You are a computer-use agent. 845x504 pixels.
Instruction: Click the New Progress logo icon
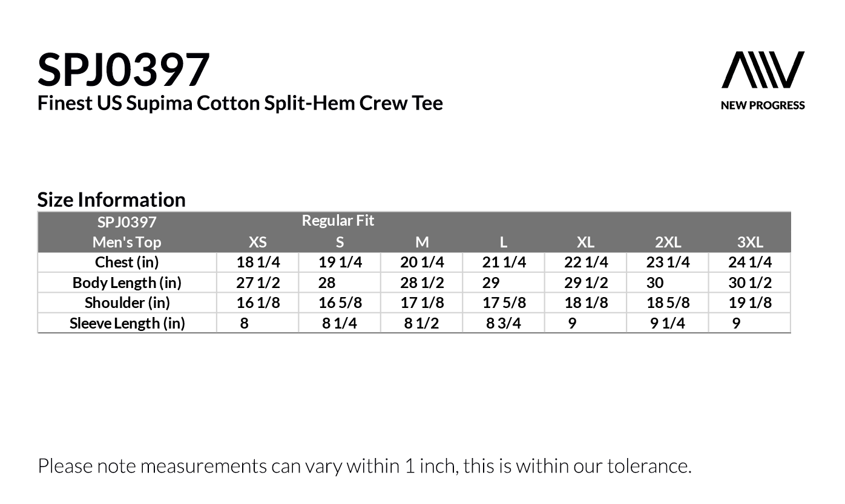763,70
